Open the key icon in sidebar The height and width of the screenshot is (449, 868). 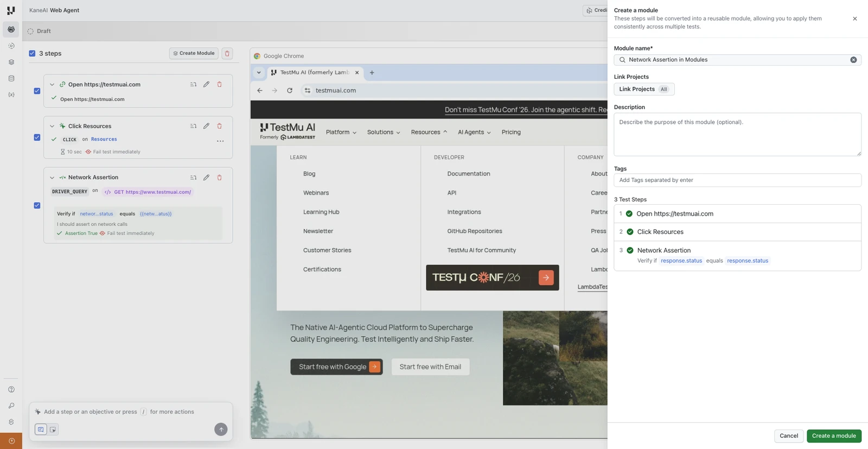tap(11, 406)
